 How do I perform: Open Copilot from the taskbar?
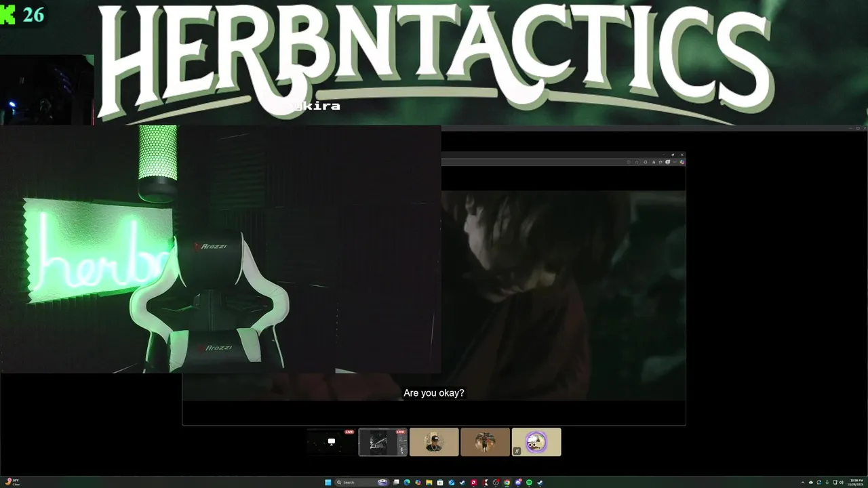click(418, 483)
